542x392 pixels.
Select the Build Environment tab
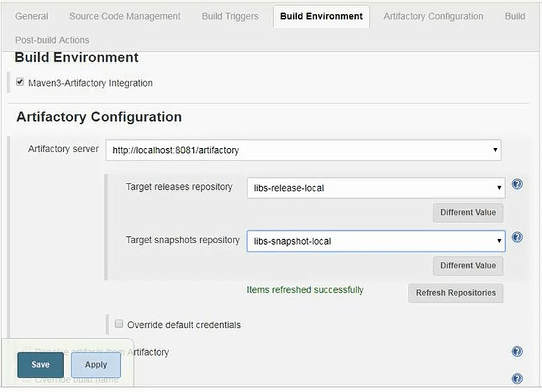[x=321, y=16]
